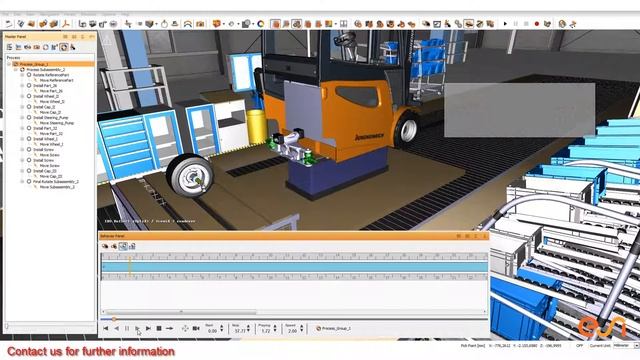
Task: Select Move Subassembly_2 tree item
Action: click(57, 187)
